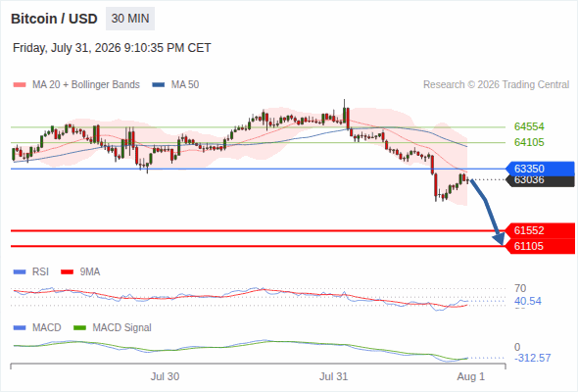Click the RSI value 40.54

point(528,301)
